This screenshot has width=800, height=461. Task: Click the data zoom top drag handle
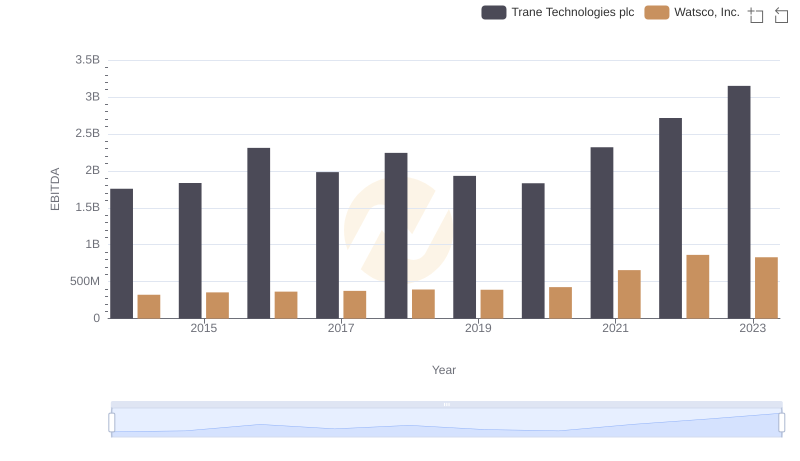coord(446,404)
